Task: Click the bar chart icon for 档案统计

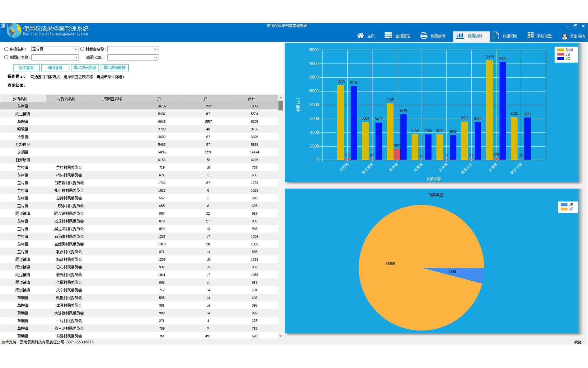Action: coord(460,36)
